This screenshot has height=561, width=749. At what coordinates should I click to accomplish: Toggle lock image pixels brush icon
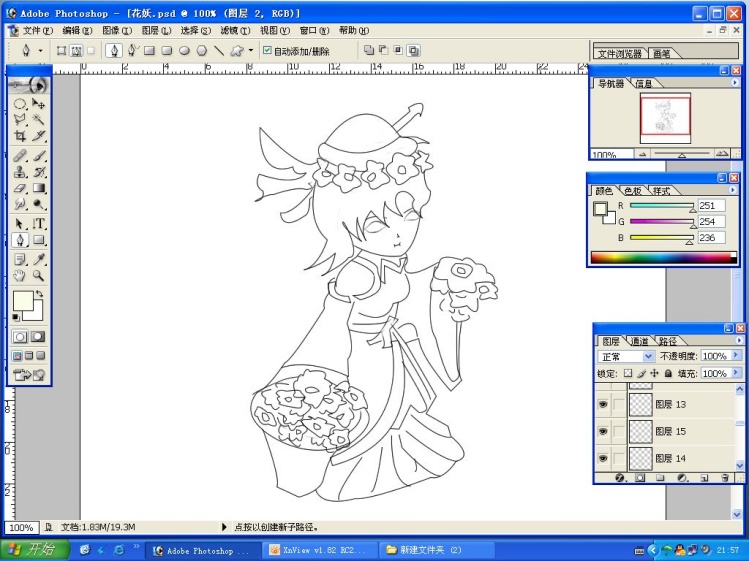coord(641,373)
